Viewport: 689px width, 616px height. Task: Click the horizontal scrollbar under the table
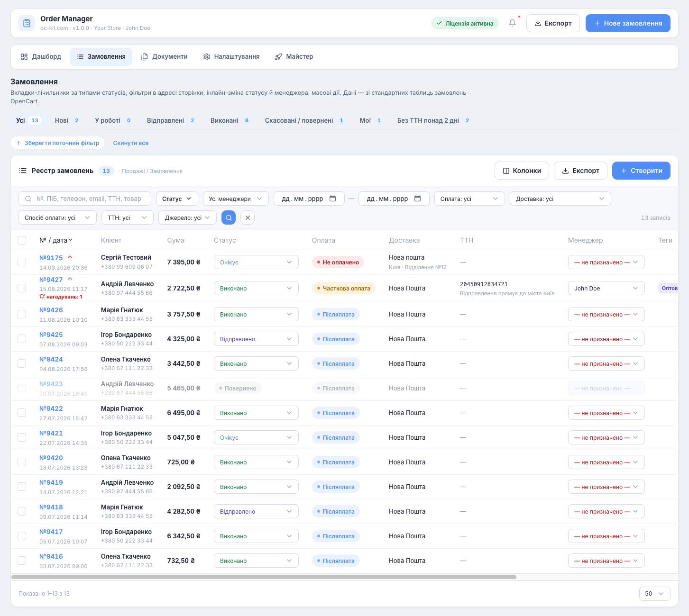264,577
